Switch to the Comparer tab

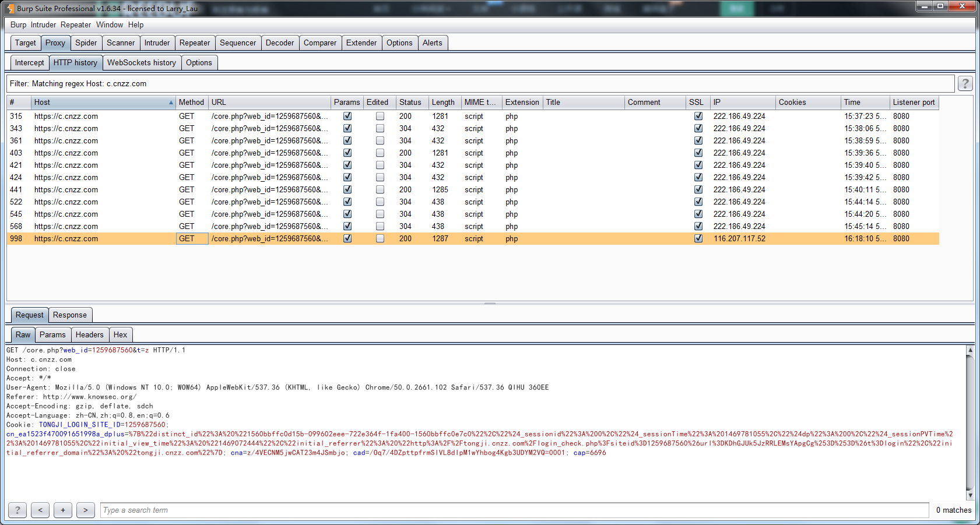pos(320,43)
